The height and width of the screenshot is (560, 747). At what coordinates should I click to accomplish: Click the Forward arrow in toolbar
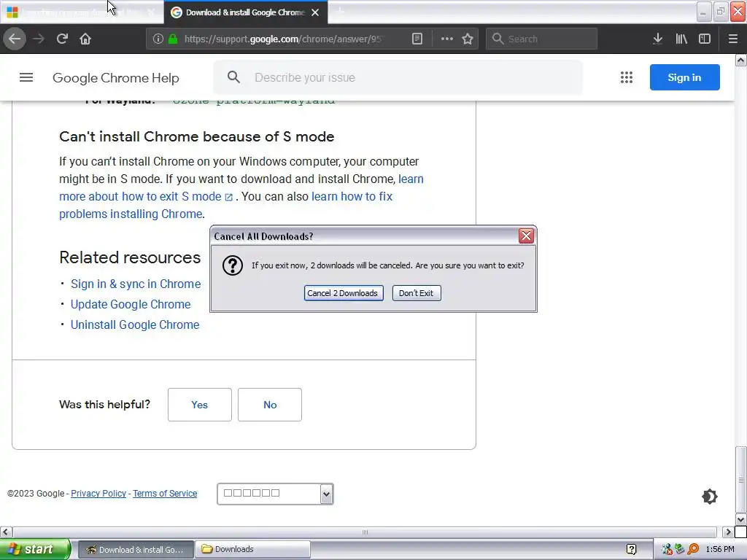[39, 39]
